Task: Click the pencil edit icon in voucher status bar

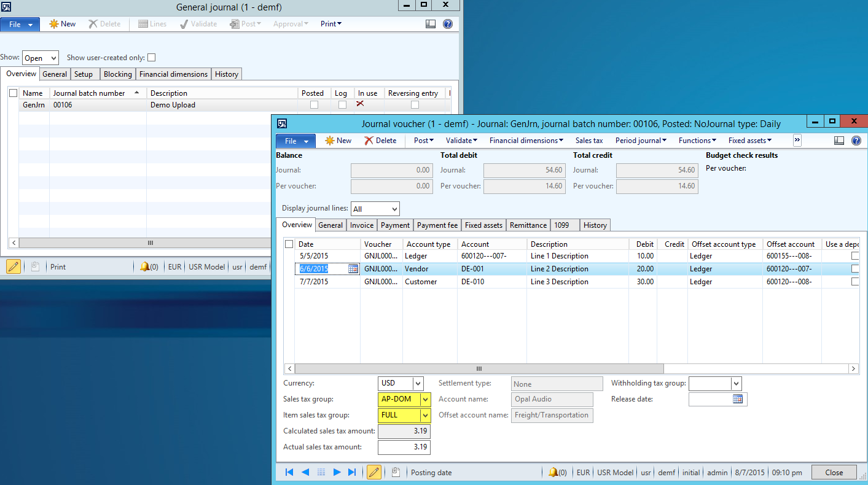Action: (373, 472)
